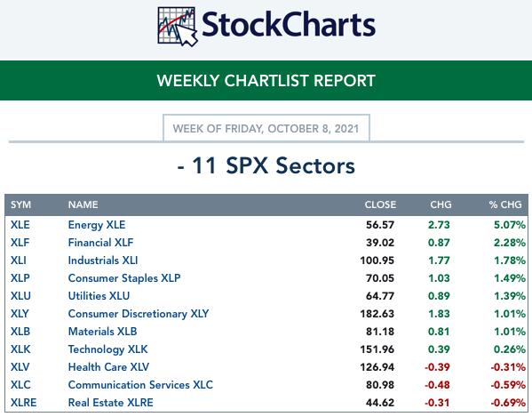Click the XLU symbol link
This screenshot has width=532, height=417.
pos(20,296)
